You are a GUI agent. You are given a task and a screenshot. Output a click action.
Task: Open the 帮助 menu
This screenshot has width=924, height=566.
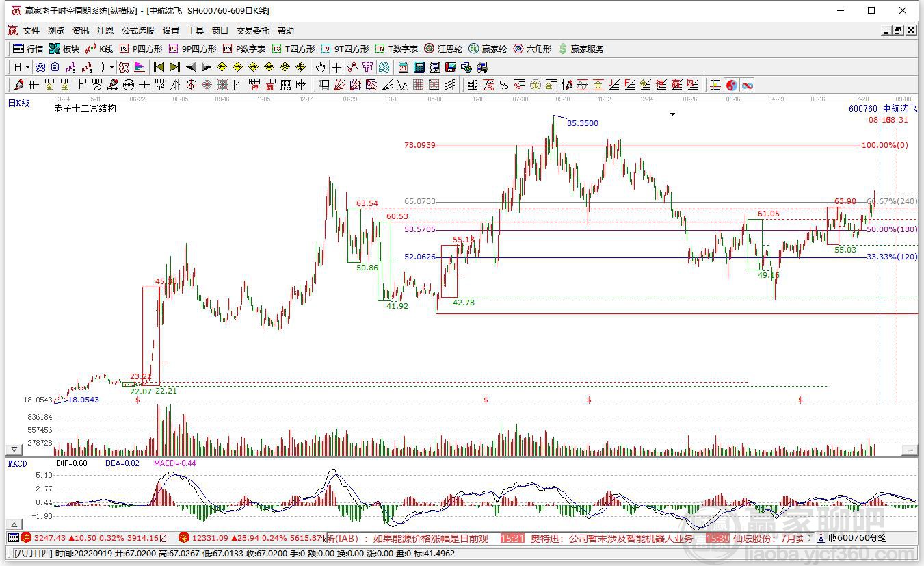(x=286, y=30)
